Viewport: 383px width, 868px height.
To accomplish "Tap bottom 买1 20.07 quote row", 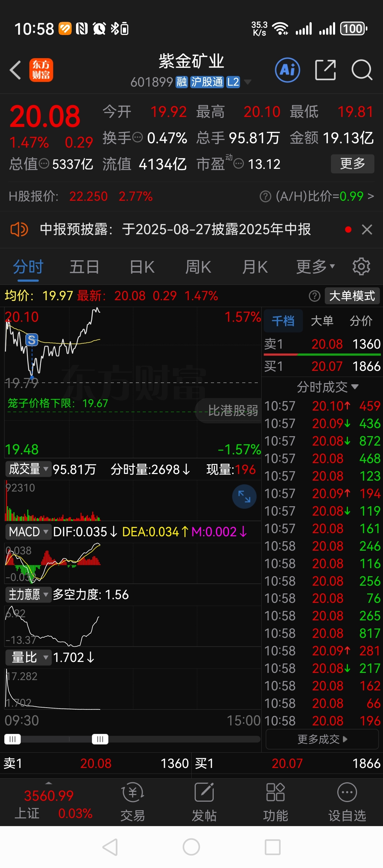I will pos(287,763).
